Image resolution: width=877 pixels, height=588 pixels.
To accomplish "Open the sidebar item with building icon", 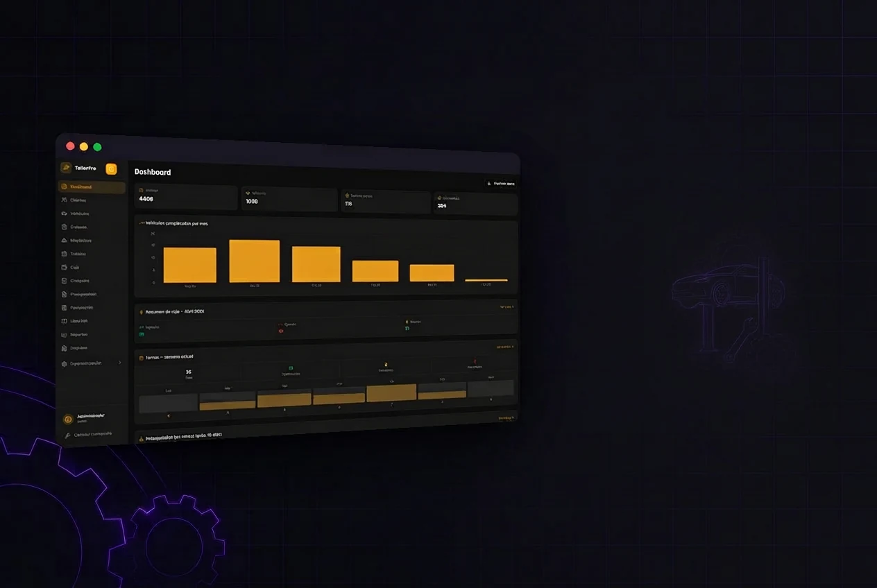I will [92, 348].
